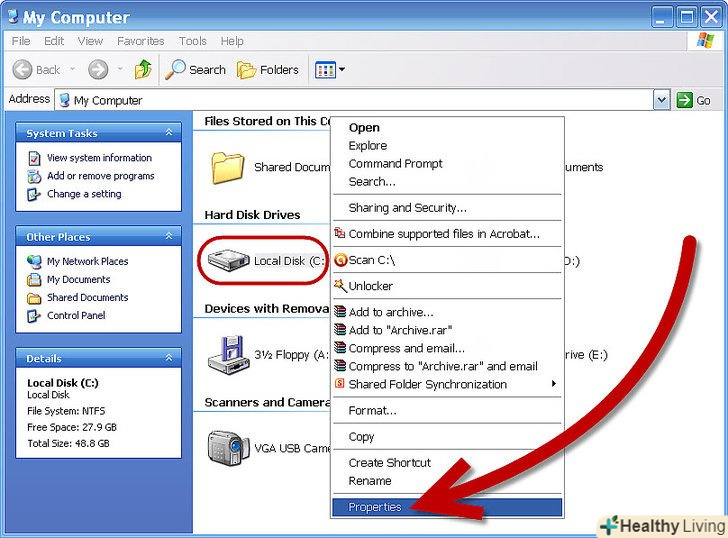Choose Combine supported files in Acrobat...
This screenshot has height=538, width=728.
point(447,234)
